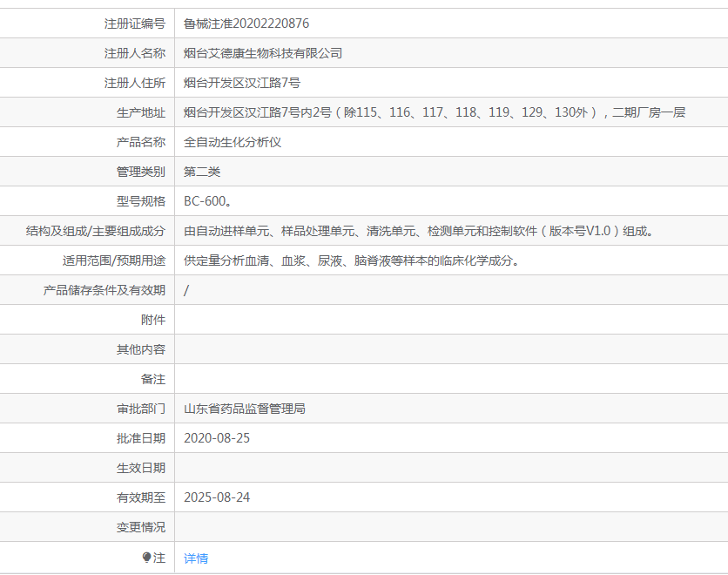Select address 烟台开发区汉江路7号
Screen dimensions: 728x575
click(x=242, y=83)
